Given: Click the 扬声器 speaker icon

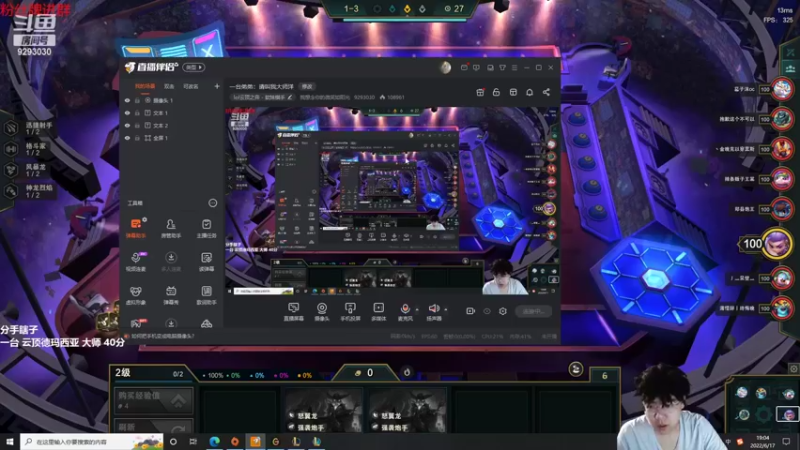Looking at the screenshot, I should click(x=434, y=311).
